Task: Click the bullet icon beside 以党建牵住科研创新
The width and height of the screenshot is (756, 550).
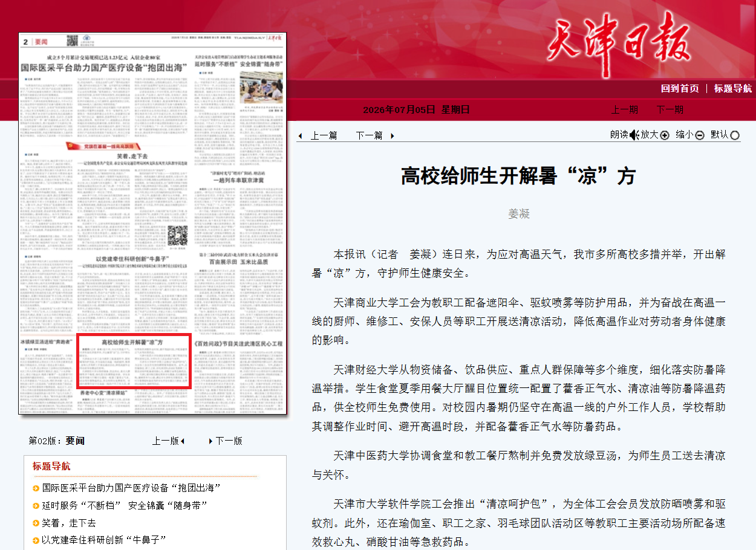Action: coord(36,540)
